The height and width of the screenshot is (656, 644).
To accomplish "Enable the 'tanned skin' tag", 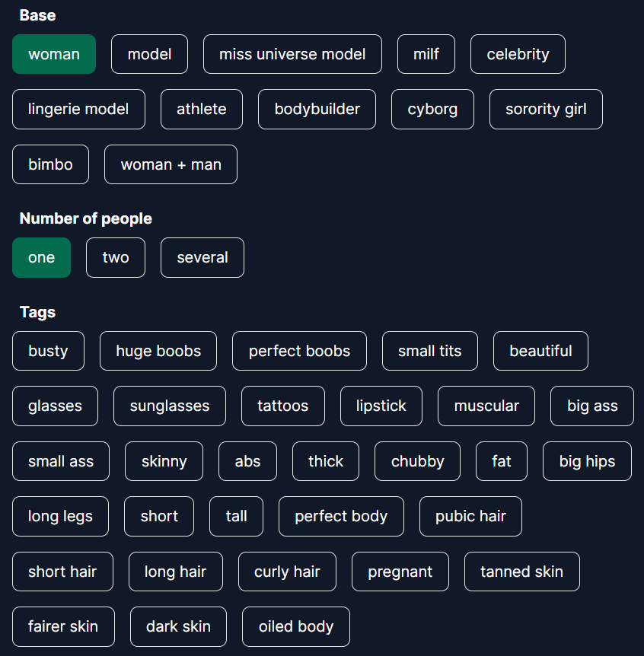I will click(521, 572).
